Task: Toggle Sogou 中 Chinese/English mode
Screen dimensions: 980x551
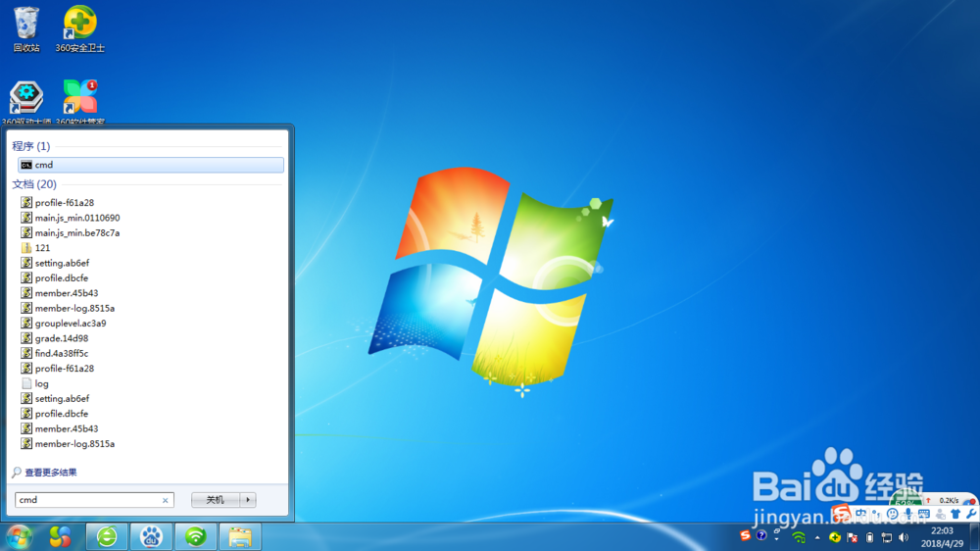Action: (x=860, y=513)
